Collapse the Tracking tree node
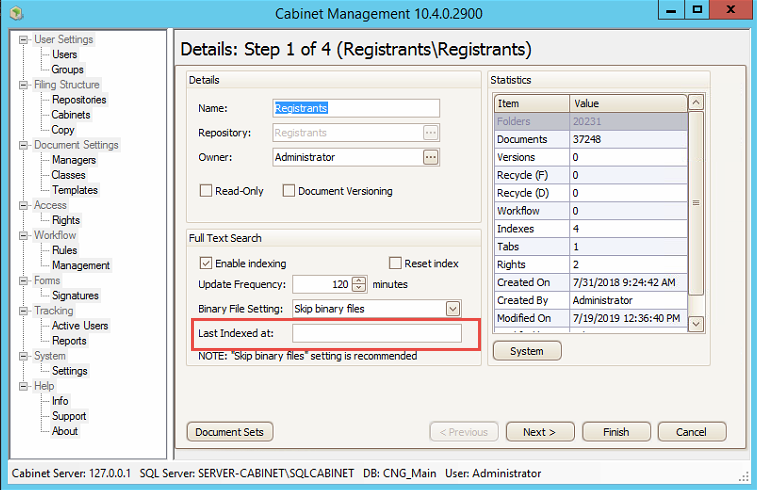 (x=23, y=311)
